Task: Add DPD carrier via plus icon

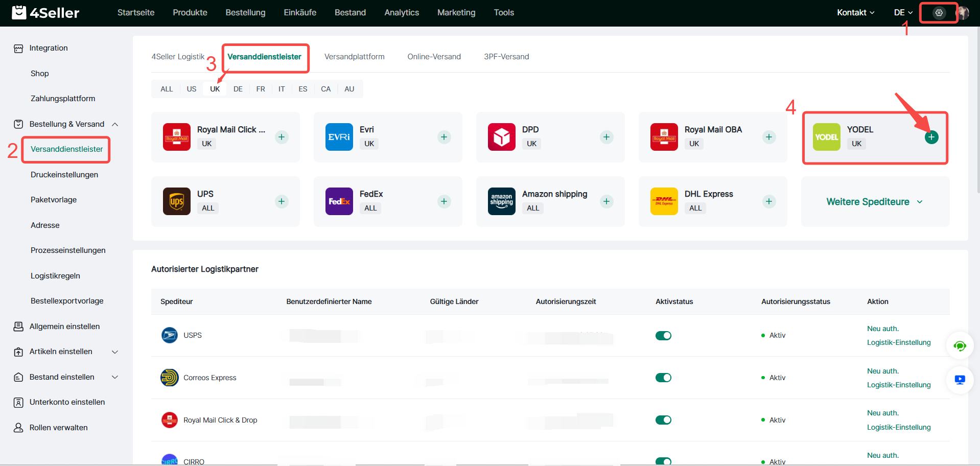Action: tap(606, 137)
